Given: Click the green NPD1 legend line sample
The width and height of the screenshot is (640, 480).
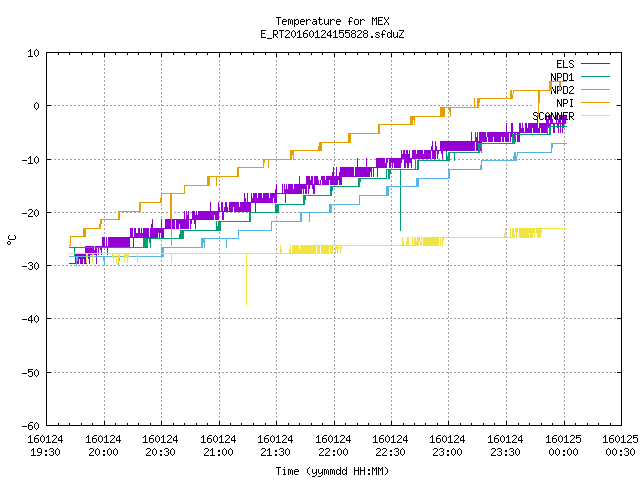Looking at the screenshot, I should tap(595, 76).
